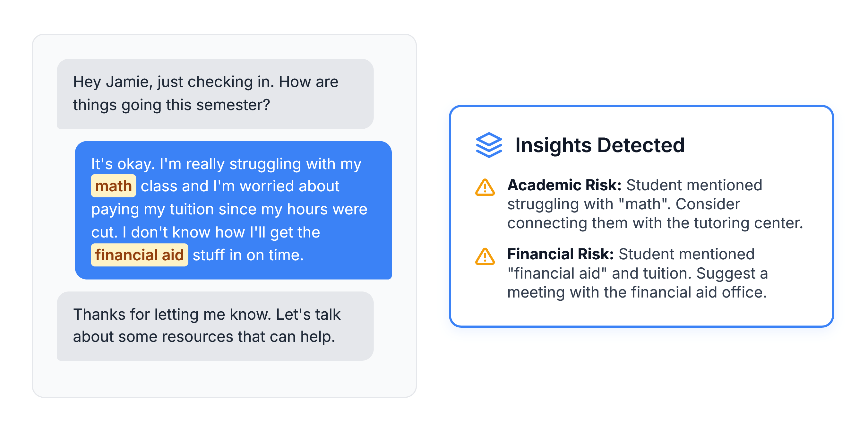This screenshot has height=432, width=868.
Task: Select the highlighted "financial aid" keyword
Action: point(139,255)
